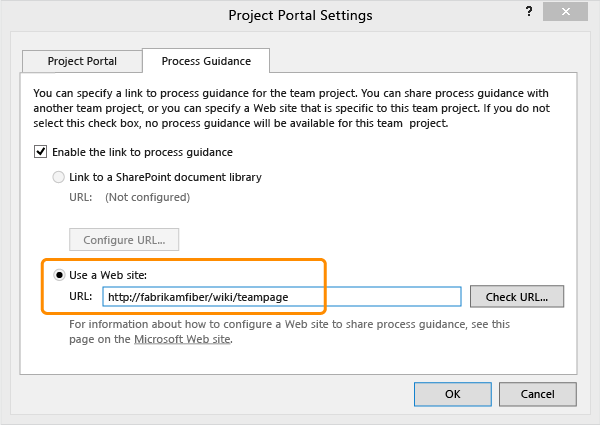The height and width of the screenshot is (425, 600).
Task: Click the URL label under the SharePoint option
Action: coord(81,197)
